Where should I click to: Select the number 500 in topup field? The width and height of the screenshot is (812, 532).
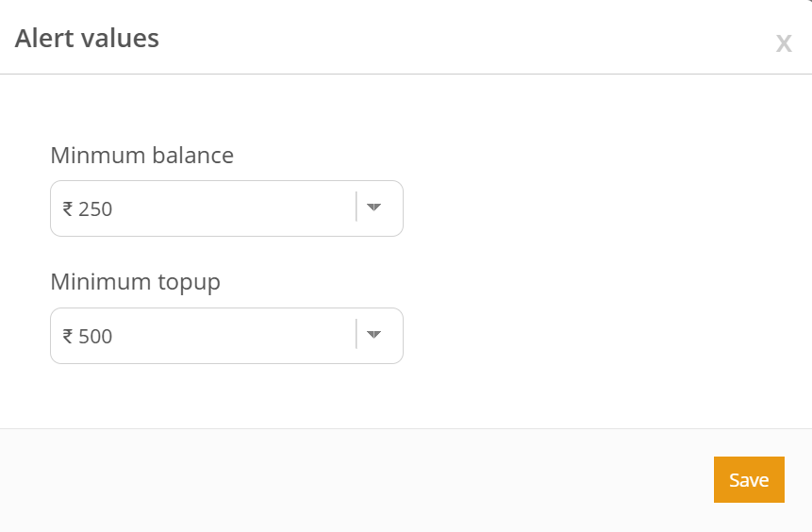tap(95, 337)
